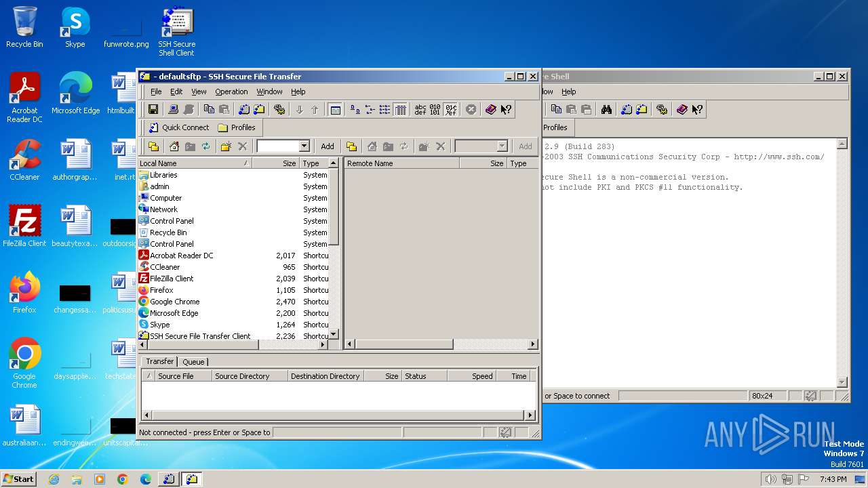Create a new local folder via toolbar icon
This screenshot has width=868, height=488.
226,146
